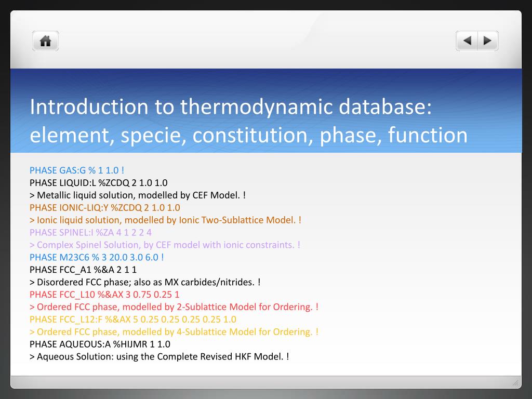Select 'PHASE LIQUID:L %ZCDQ 2 1.0 1.0' line
The image size is (532, 399).
coord(98,183)
